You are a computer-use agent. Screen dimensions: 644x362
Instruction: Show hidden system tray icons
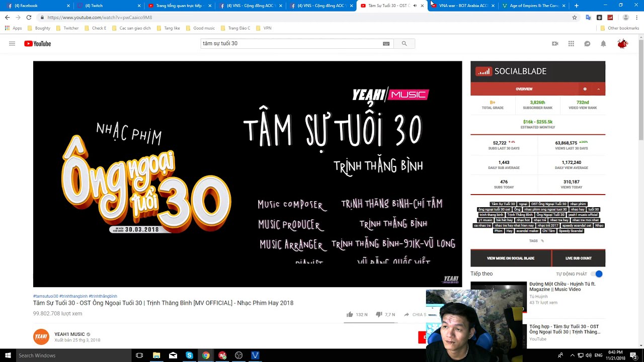tap(572, 355)
